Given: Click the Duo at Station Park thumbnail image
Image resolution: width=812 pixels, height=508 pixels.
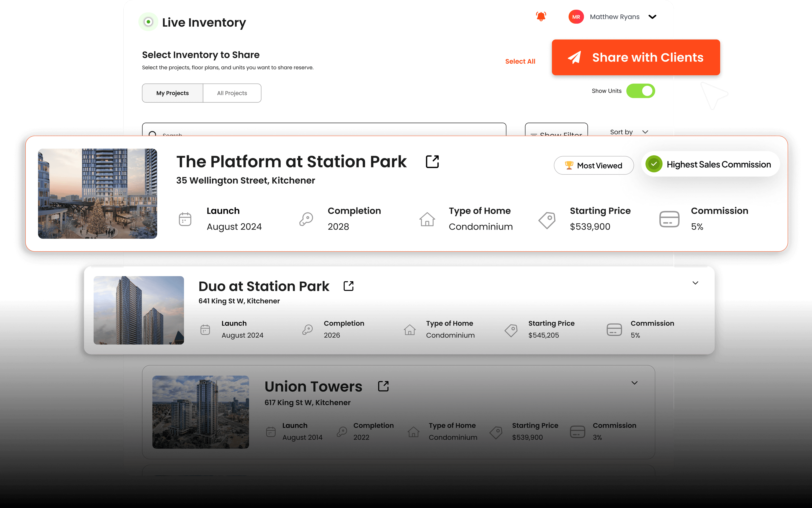Looking at the screenshot, I should pyautogui.click(x=139, y=310).
